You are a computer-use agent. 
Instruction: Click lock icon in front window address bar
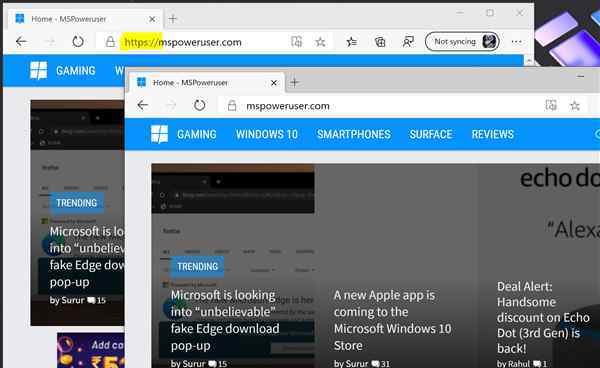click(x=232, y=106)
